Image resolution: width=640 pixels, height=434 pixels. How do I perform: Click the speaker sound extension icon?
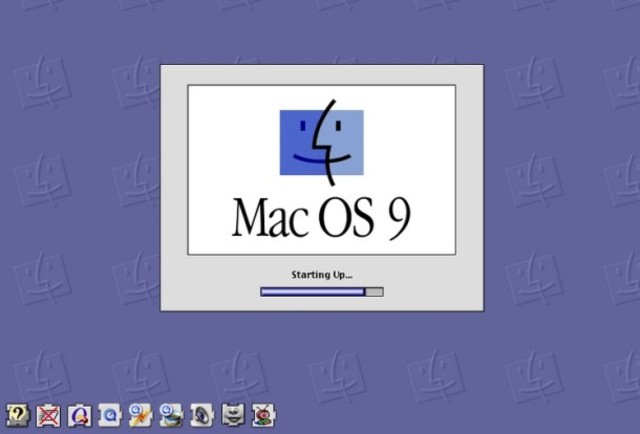click(202, 415)
